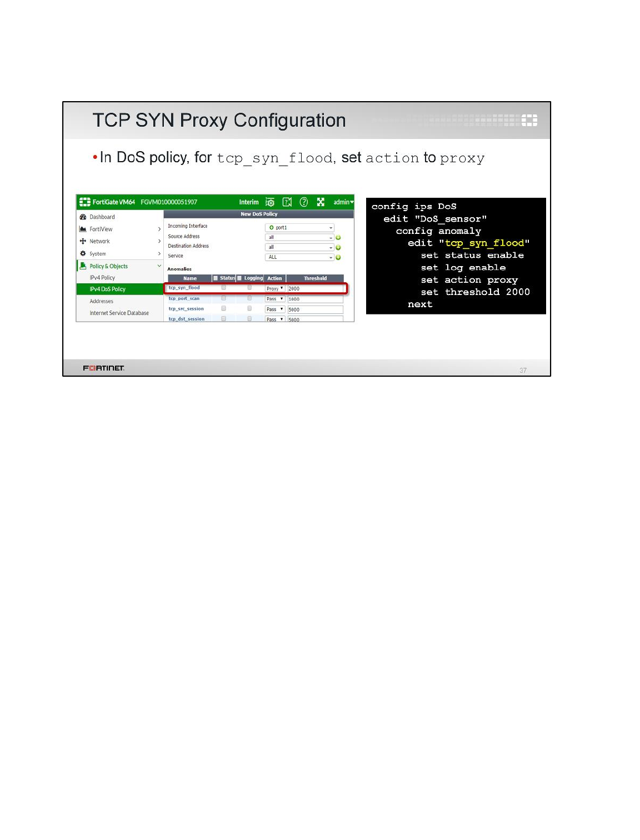The height and width of the screenshot is (840, 640).
Task: Open Action dropdown for tcp_src_session
Action: click(x=275, y=309)
